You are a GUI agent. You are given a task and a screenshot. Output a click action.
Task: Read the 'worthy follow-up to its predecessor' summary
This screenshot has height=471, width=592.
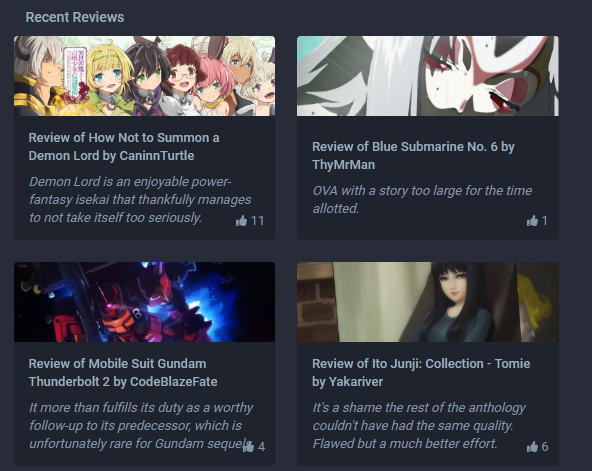coord(141,425)
